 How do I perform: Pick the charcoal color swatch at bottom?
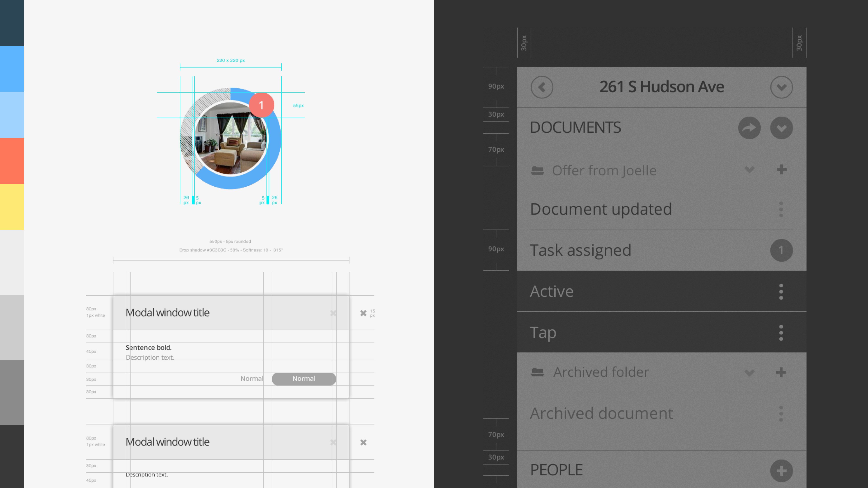coord(12,457)
